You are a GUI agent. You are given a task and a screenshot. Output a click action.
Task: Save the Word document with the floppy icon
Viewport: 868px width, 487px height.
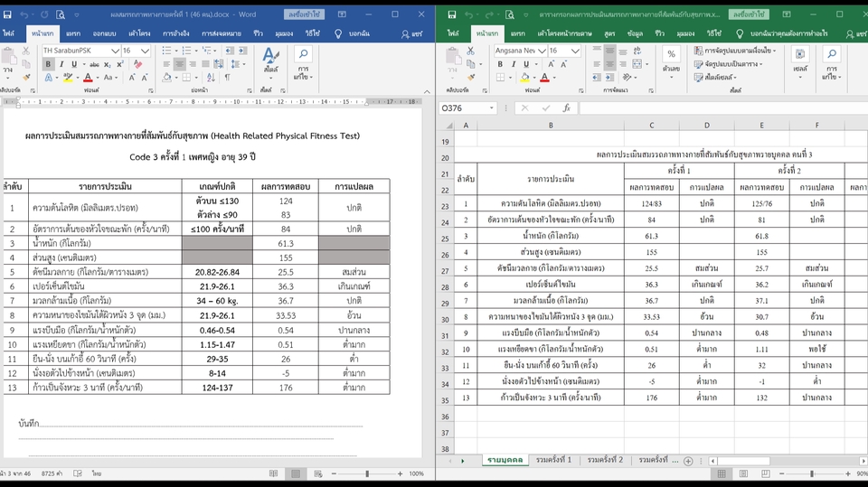8,15
